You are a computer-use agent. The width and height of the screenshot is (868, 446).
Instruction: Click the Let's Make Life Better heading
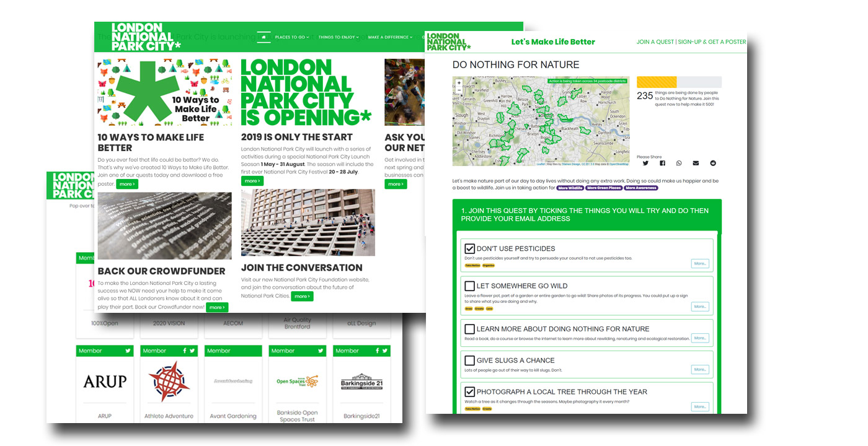point(553,42)
